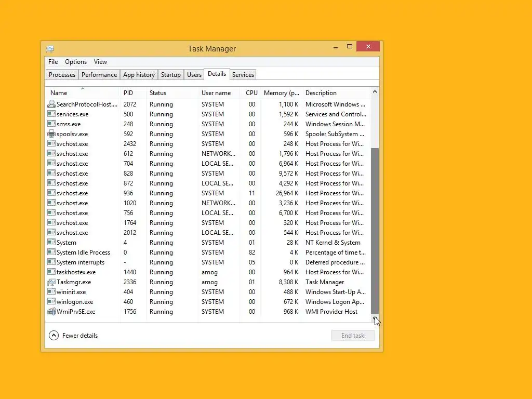Switch to the Processes tab
Screen dimensions: 532x399
point(62,75)
